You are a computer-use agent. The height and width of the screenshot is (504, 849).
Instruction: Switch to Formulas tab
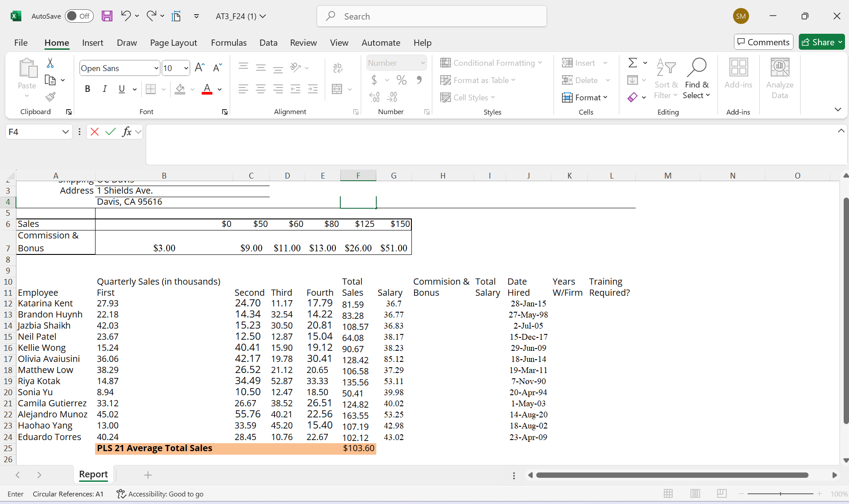[229, 43]
